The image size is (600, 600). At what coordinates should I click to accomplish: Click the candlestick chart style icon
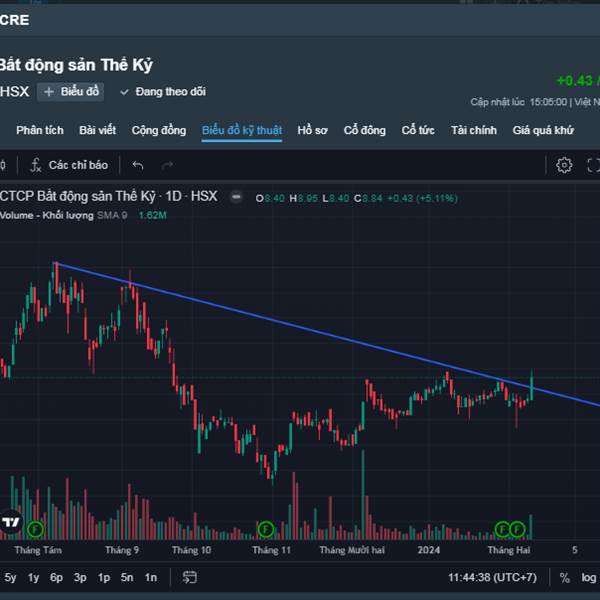pos(3,165)
